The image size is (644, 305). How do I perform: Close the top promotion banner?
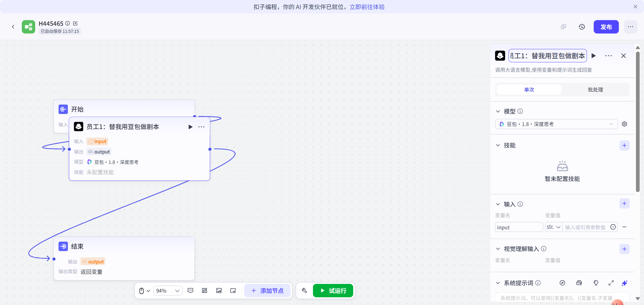[635, 7]
